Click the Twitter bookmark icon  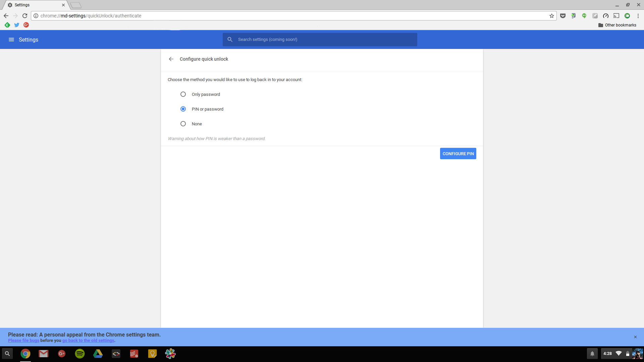pos(17,25)
